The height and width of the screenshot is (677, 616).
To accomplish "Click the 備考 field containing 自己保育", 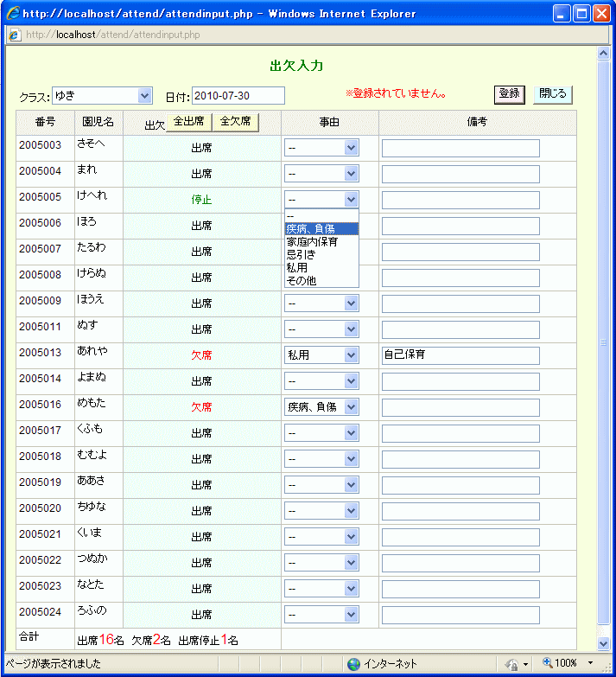I will click(460, 355).
